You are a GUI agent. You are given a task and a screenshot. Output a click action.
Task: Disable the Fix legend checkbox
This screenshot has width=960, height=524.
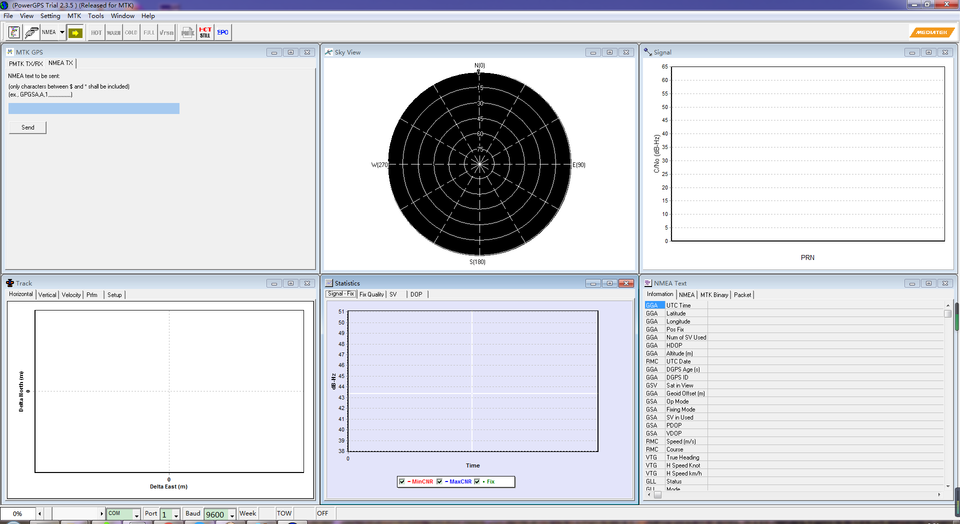point(478,481)
